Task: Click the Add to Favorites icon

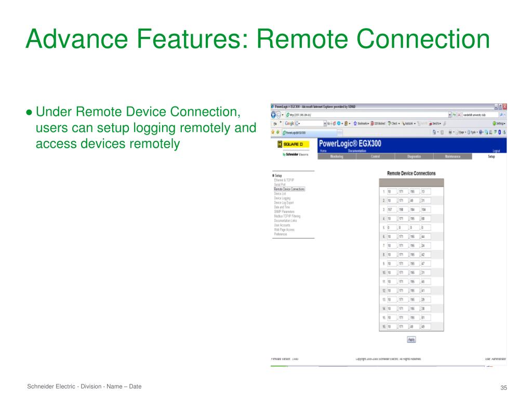Action: 278,132
